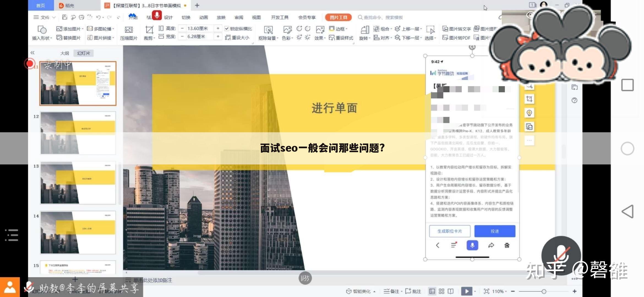Image resolution: width=644 pixels, height=297 pixels.
Task: Expand the Multi-image Carousel (多图轮播) dropdown
Action: click(113, 29)
